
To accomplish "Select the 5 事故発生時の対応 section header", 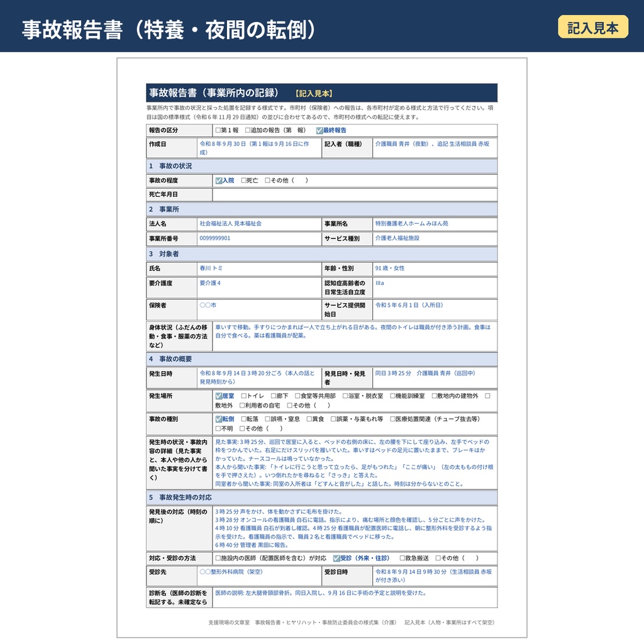I will click(321, 497).
